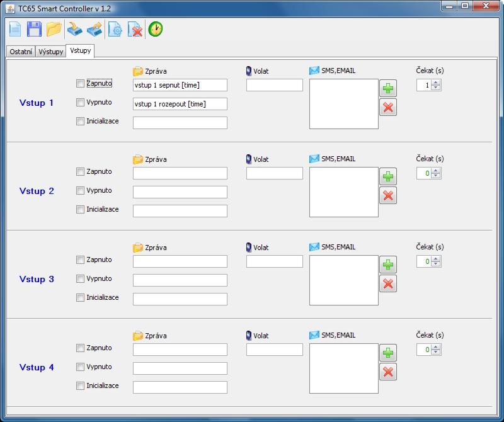Click the Zpráva folder icon in Vstup 2
Image resolution: width=504 pixels, height=422 pixels.
(x=137, y=159)
